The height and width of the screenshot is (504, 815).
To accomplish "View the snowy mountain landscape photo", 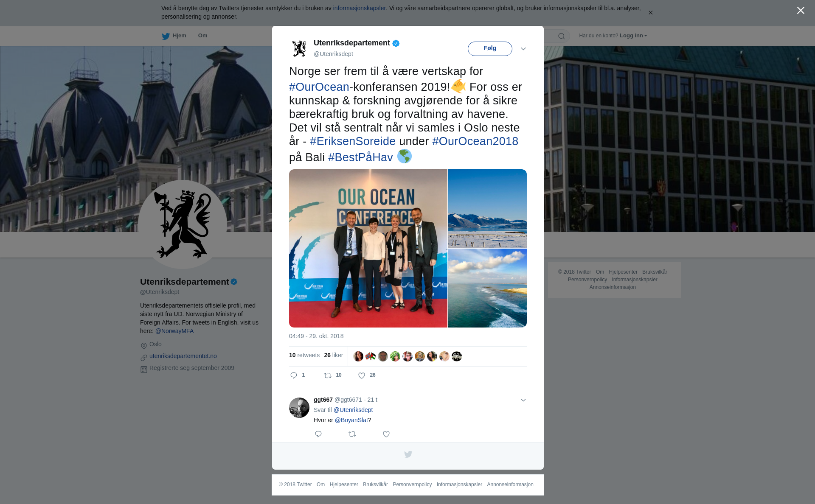I will [487, 208].
